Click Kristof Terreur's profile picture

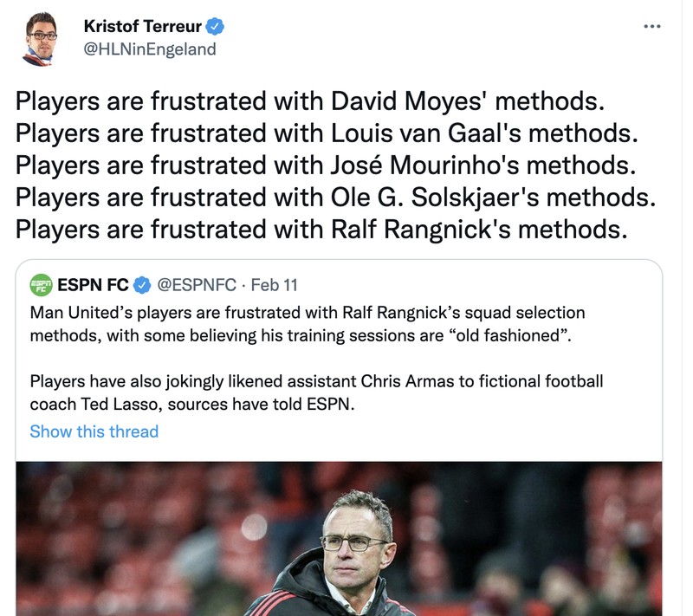coord(41,36)
